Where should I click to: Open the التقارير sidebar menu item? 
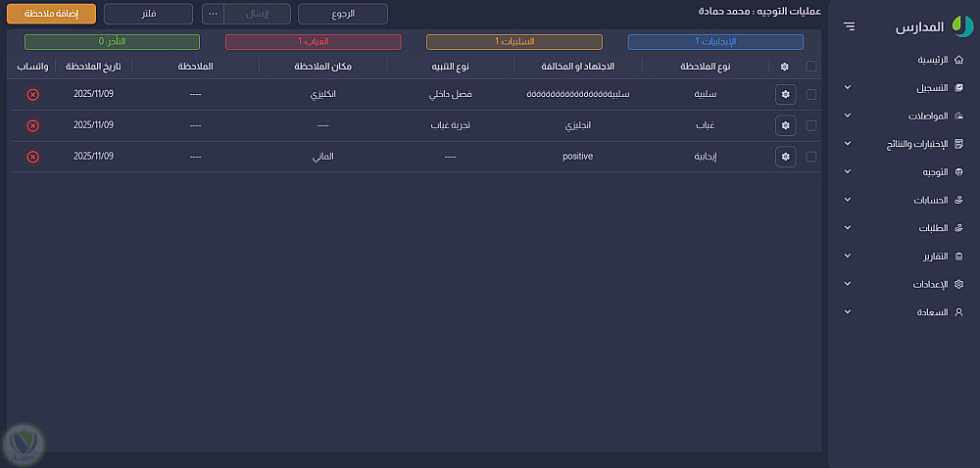pos(902,257)
